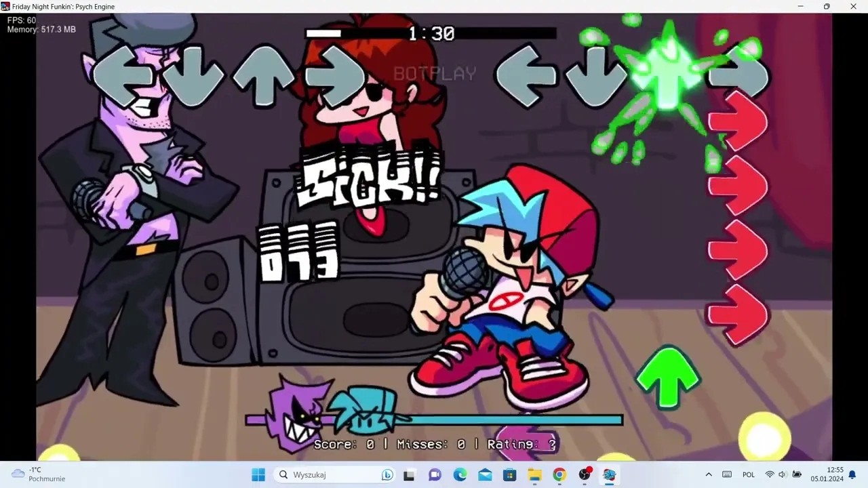Click the opponent's left arrow receptor
The image size is (868, 488).
coord(122,76)
